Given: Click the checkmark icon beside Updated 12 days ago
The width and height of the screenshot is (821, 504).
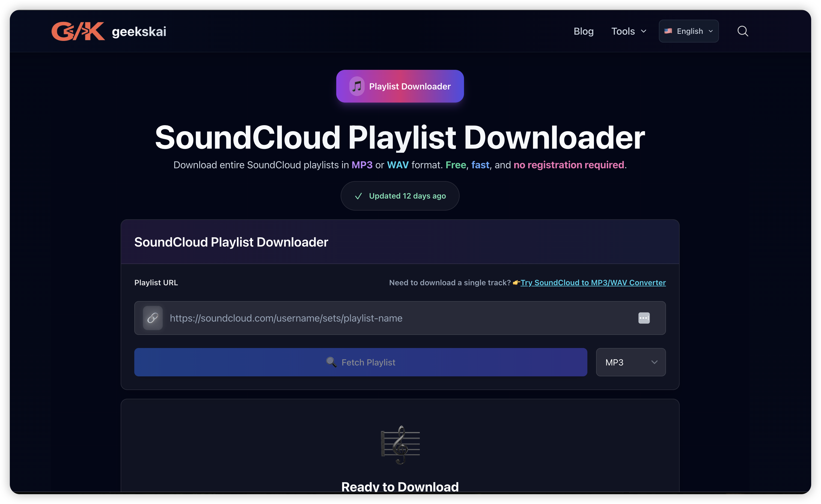Looking at the screenshot, I should click(358, 196).
